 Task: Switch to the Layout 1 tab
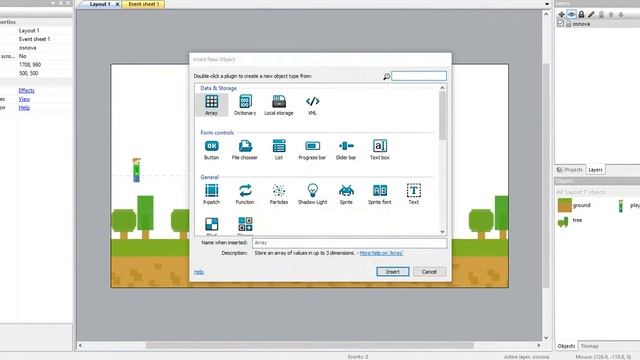(x=99, y=4)
